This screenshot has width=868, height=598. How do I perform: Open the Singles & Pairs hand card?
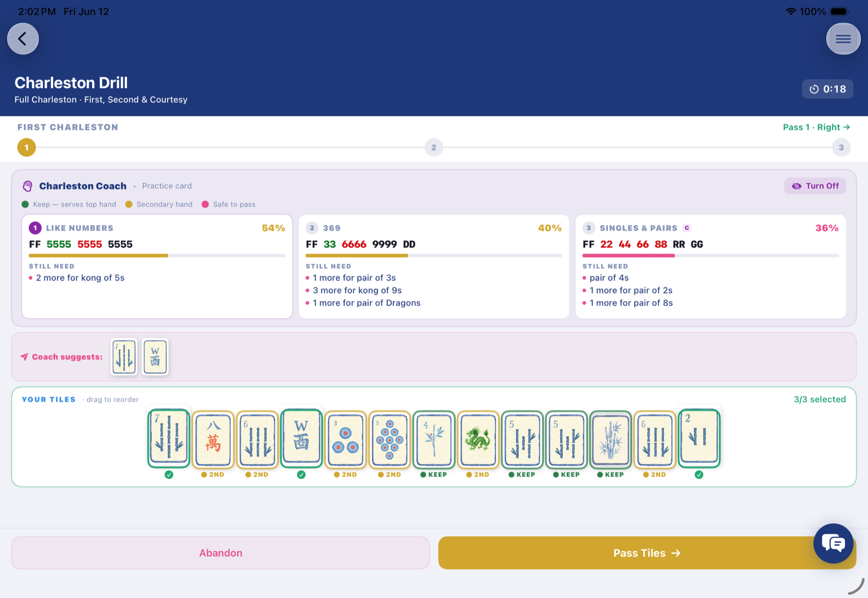(x=711, y=266)
